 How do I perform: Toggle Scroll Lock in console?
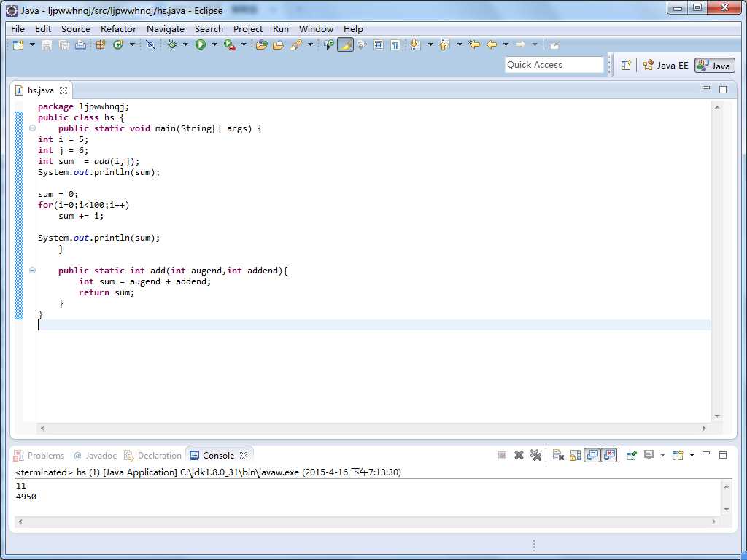pos(575,455)
